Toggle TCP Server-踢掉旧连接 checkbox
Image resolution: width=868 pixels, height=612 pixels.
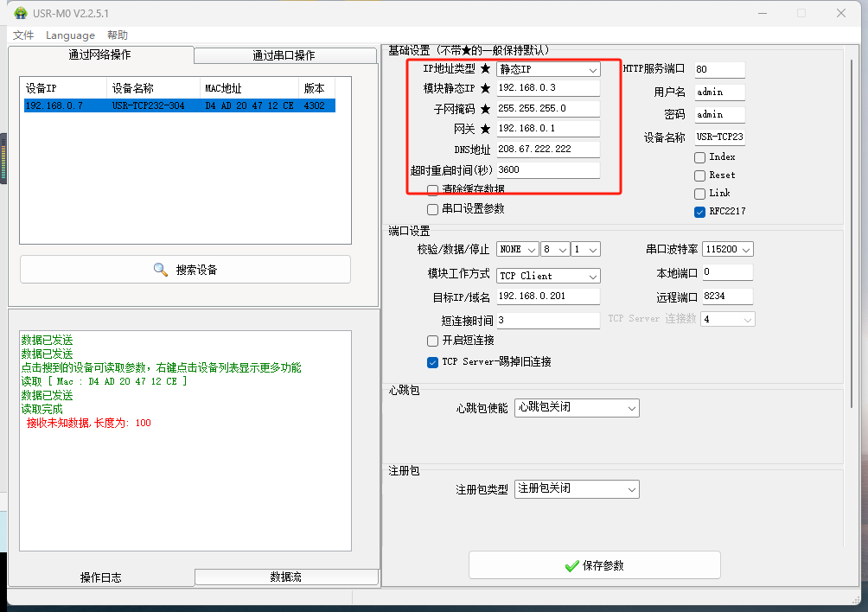point(432,361)
